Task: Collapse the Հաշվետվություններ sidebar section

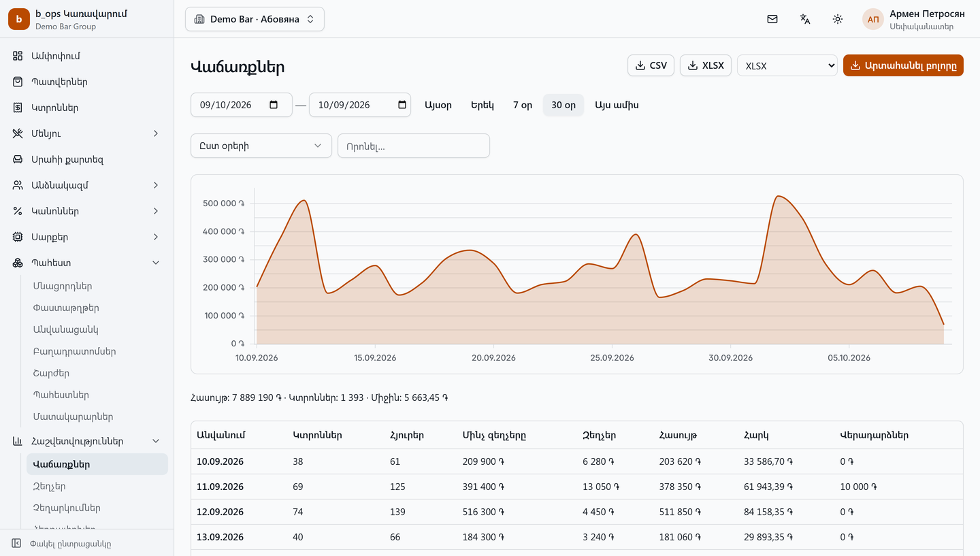Action: coord(87,441)
